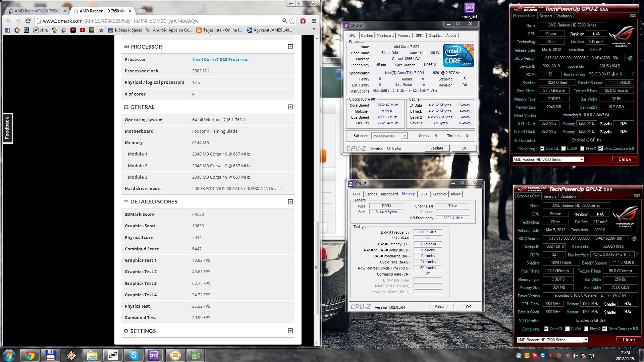The height and width of the screenshot is (362, 644).
Task: Click the Intel Core i7-920 Processor link
Action: pyautogui.click(x=220, y=59)
